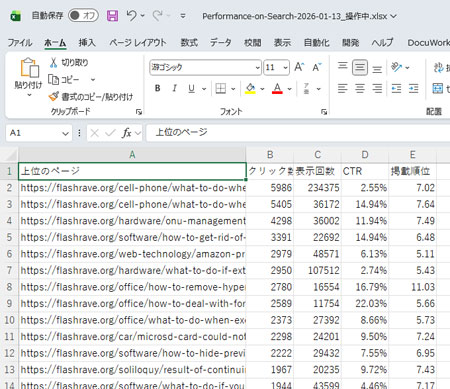Click the Name Box showing A1
The width and height of the screenshot is (450, 389).
coord(33,133)
